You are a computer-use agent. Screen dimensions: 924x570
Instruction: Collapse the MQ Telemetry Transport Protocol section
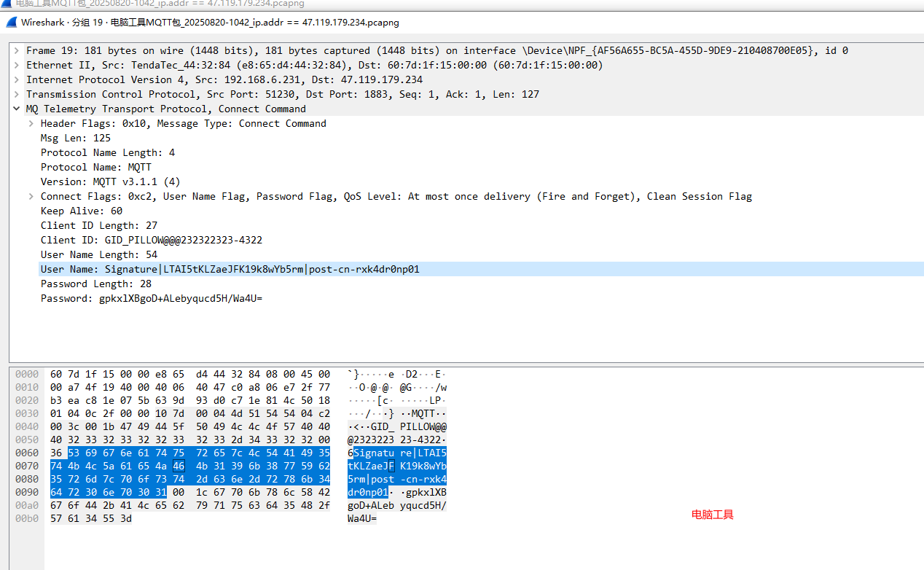(x=17, y=109)
